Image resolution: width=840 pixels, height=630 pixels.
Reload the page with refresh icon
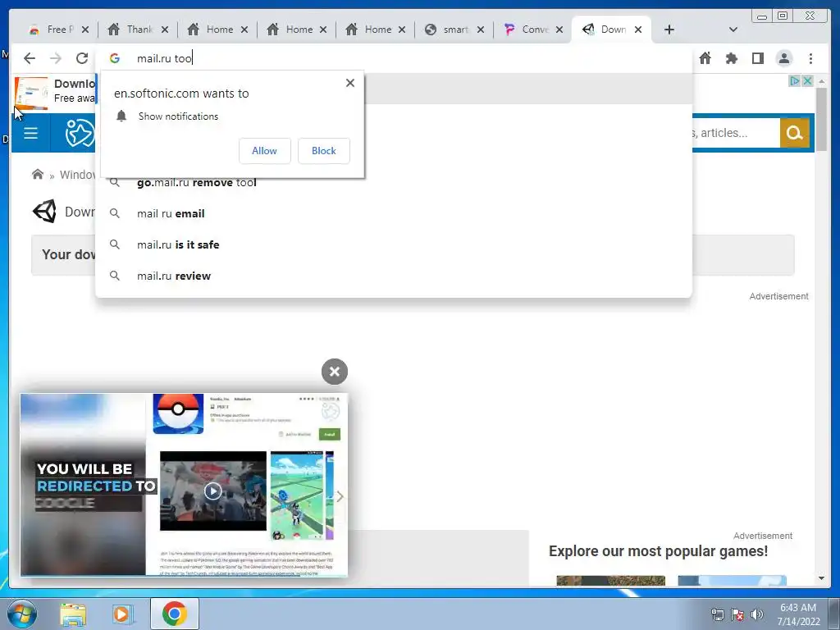click(x=81, y=58)
